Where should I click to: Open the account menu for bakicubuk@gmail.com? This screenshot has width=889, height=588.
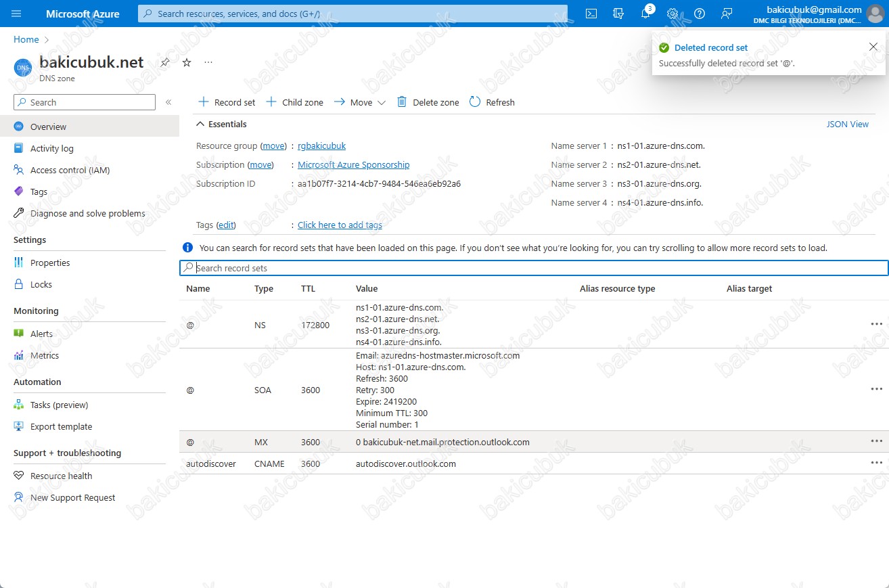[x=817, y=14]
